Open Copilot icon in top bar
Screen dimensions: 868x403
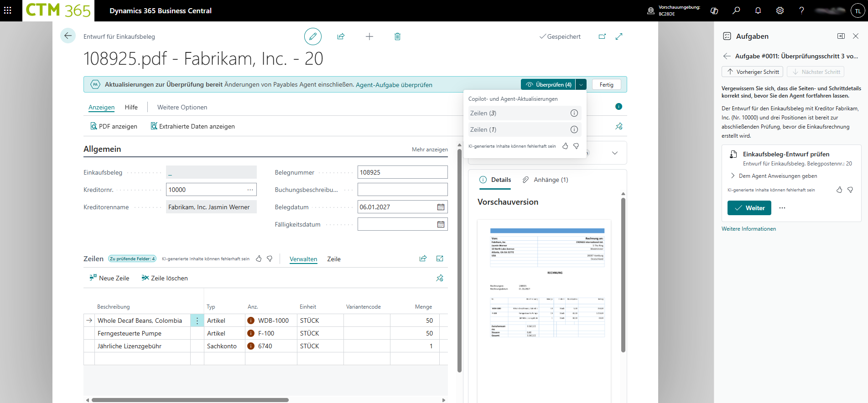tap(714, 11)
